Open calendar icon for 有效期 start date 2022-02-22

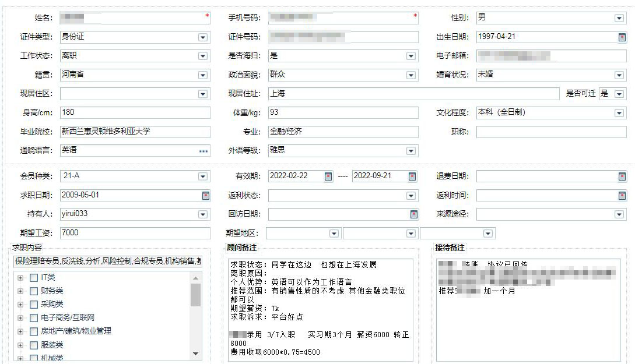[328, 176]
